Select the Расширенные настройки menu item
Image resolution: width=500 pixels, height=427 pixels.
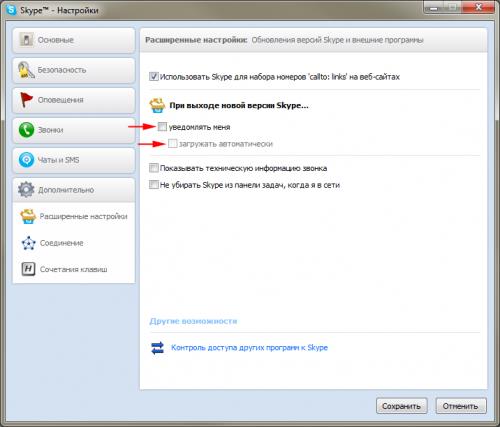click(74, 216)
